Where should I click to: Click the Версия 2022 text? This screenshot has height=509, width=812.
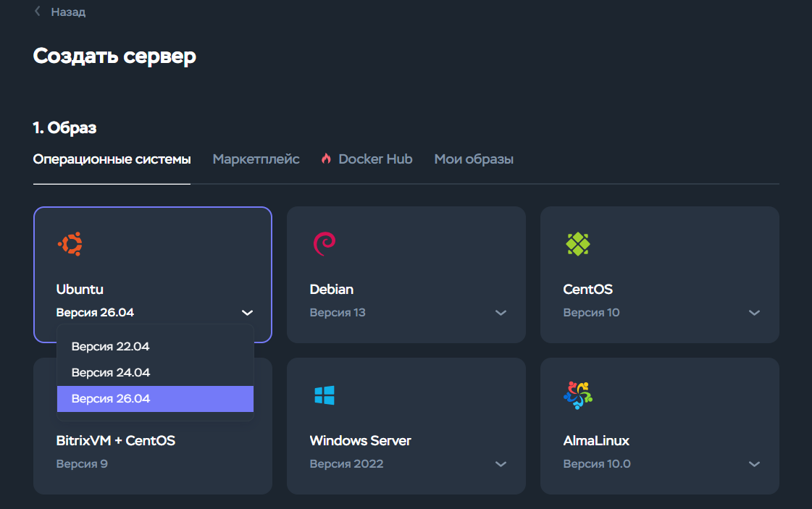pos(346,464)
